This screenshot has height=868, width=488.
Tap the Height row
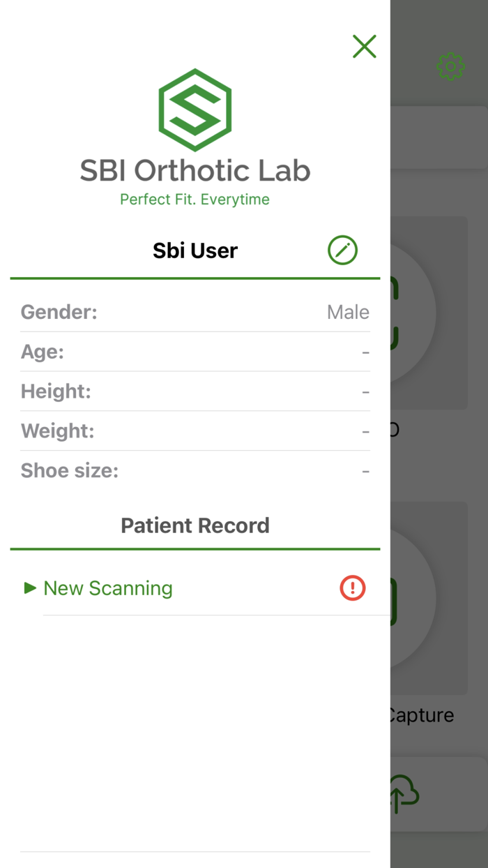pos(195,391)
